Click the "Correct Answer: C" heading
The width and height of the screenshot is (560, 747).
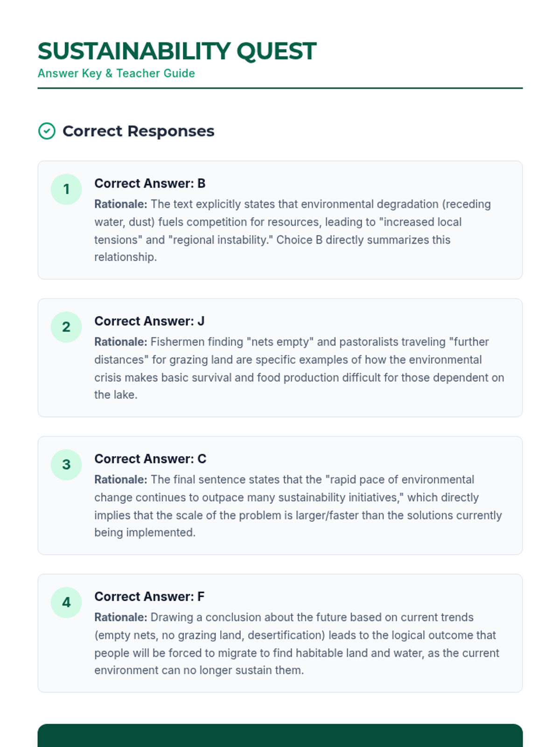[150, 459]
